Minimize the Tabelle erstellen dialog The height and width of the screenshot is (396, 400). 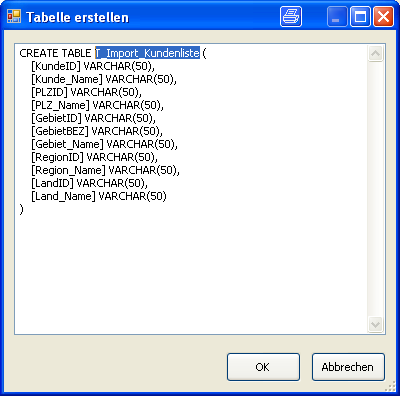click(x=337, y=17)
